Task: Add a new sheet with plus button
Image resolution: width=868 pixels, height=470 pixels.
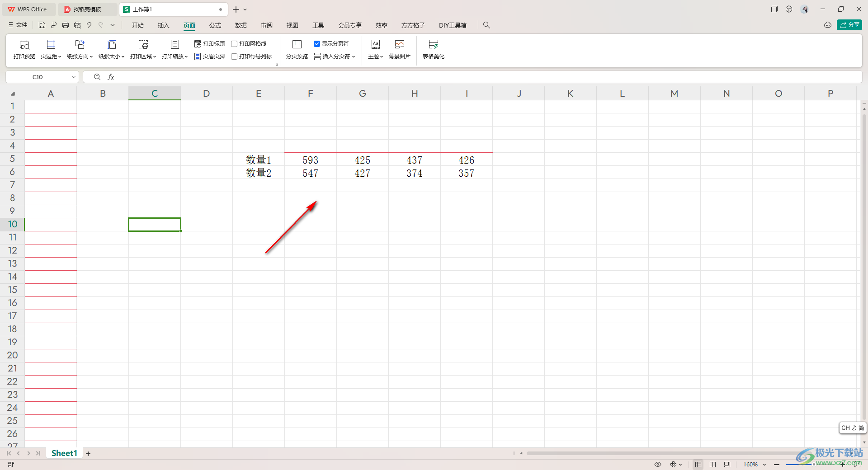Action: pyautogui.click(x=88, y=453)
